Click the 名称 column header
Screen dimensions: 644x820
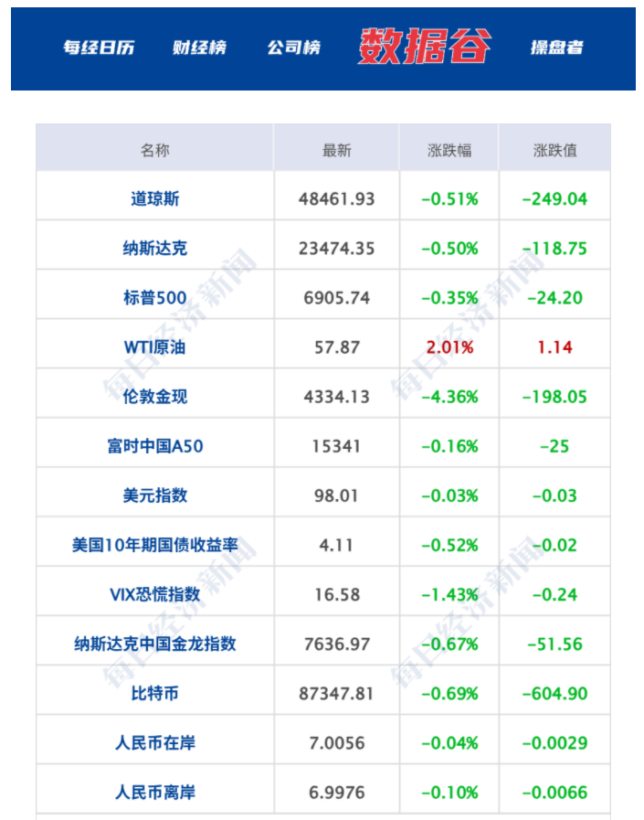(x=155, y=150)
